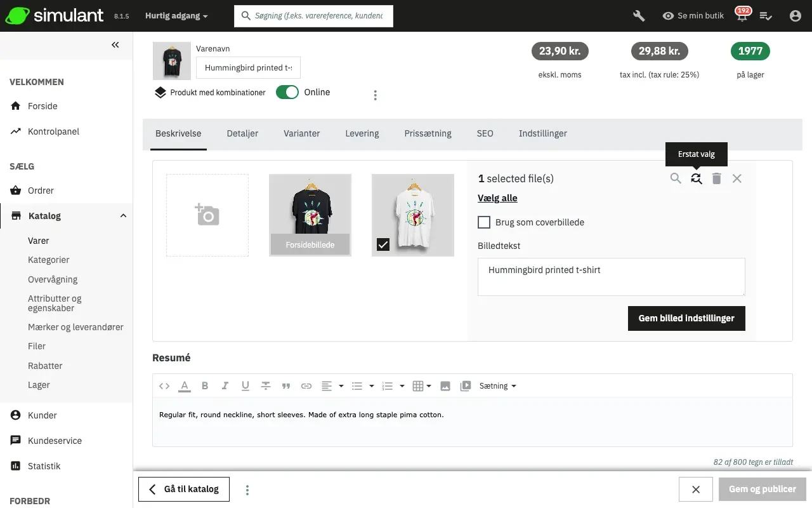
Task: Collapse the Katalog menu section
Action: [123, 216]
